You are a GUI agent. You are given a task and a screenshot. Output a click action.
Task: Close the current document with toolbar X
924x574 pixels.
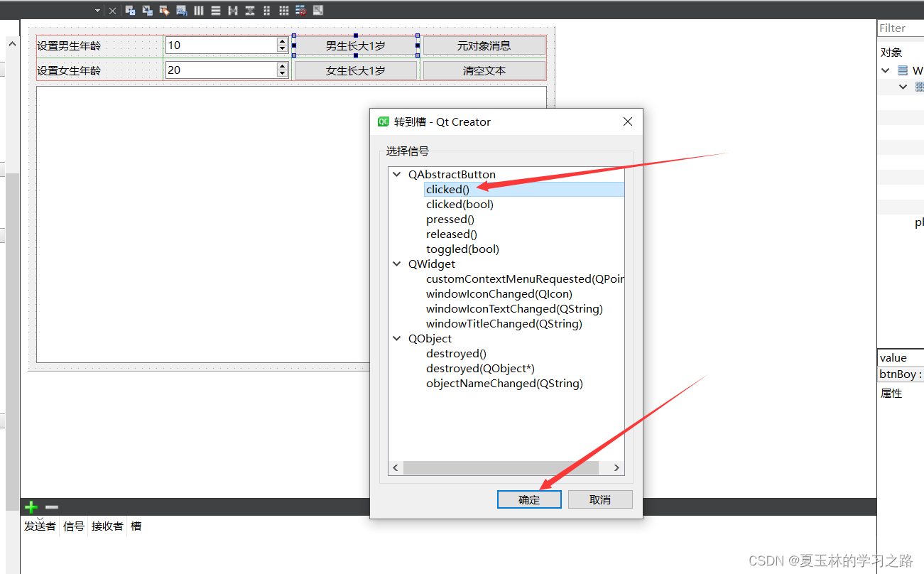(x=112, y=11)
